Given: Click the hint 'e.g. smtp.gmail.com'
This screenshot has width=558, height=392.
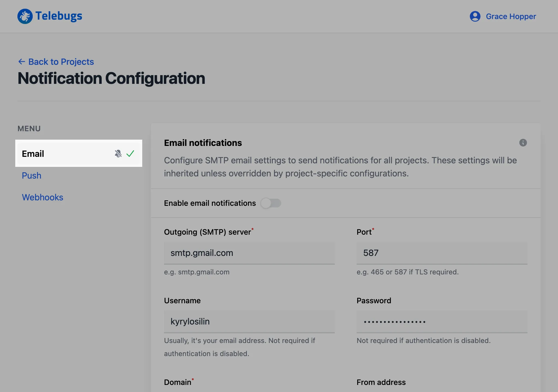Looking at the screenshot, I should click(197, 272).
